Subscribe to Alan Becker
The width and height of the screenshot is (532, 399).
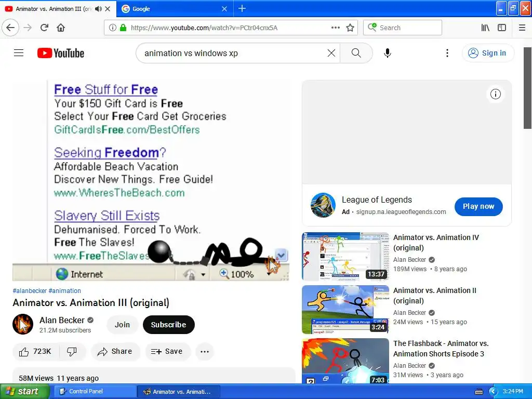[x=169, y=325]
